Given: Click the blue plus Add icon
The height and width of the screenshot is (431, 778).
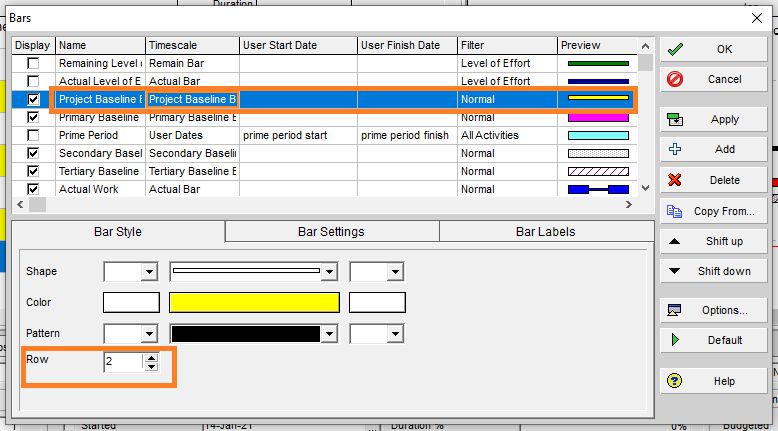Looking at the screenshot, I should tap(675, 149).
